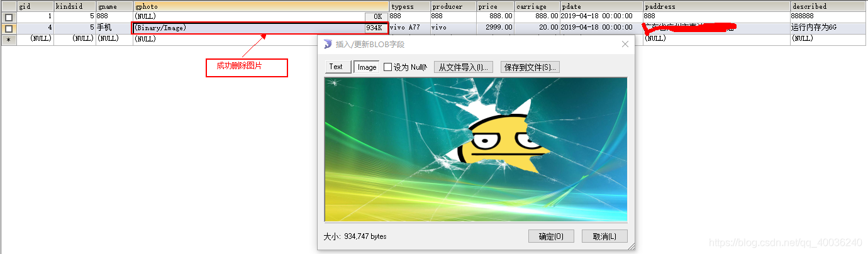Select the 888888 described cell
Screen dimensions: 868x254
tap(829, 17)
